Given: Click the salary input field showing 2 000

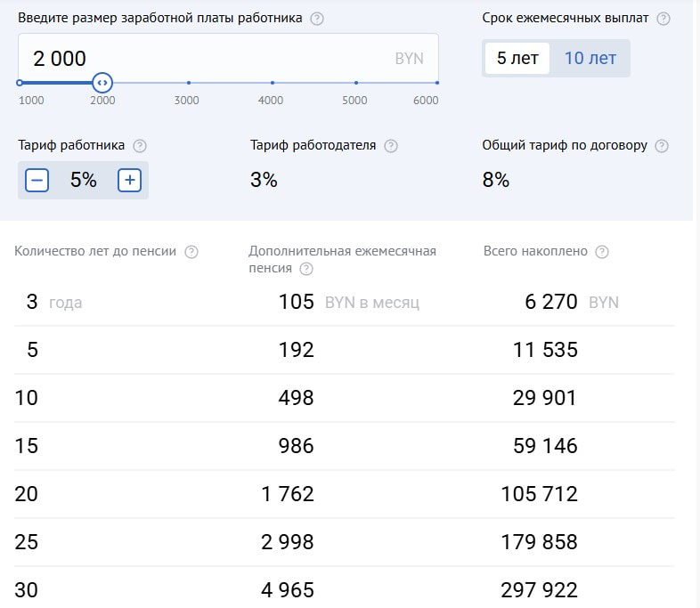Looking at the screenshot, I should [205, 59].
